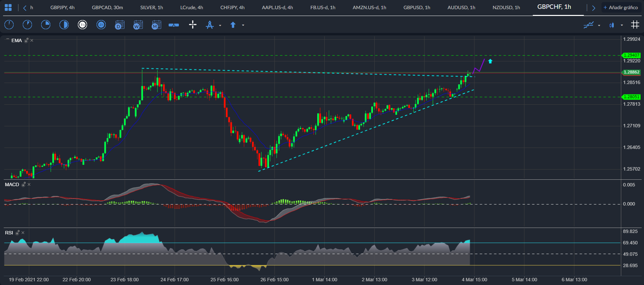Viewport: 644px width, 285px height.
Task: Expand the indicators dropdown arrow
Action: coord(599,25)
